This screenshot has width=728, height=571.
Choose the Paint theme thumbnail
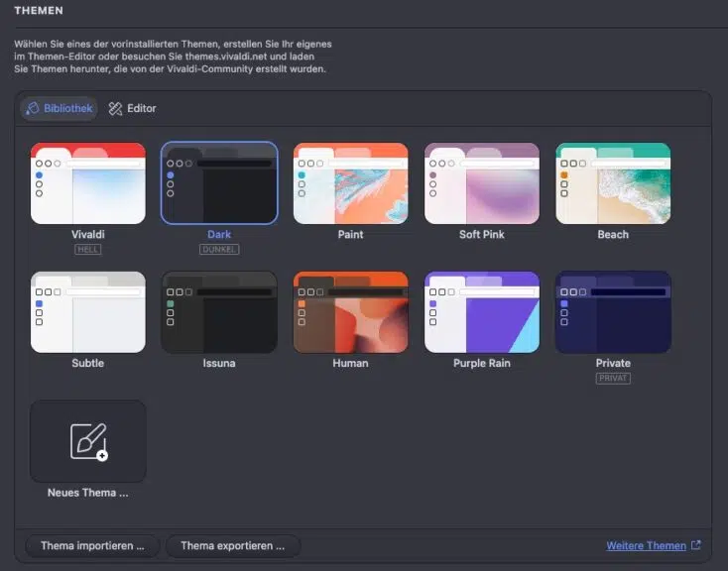[350, 183]
